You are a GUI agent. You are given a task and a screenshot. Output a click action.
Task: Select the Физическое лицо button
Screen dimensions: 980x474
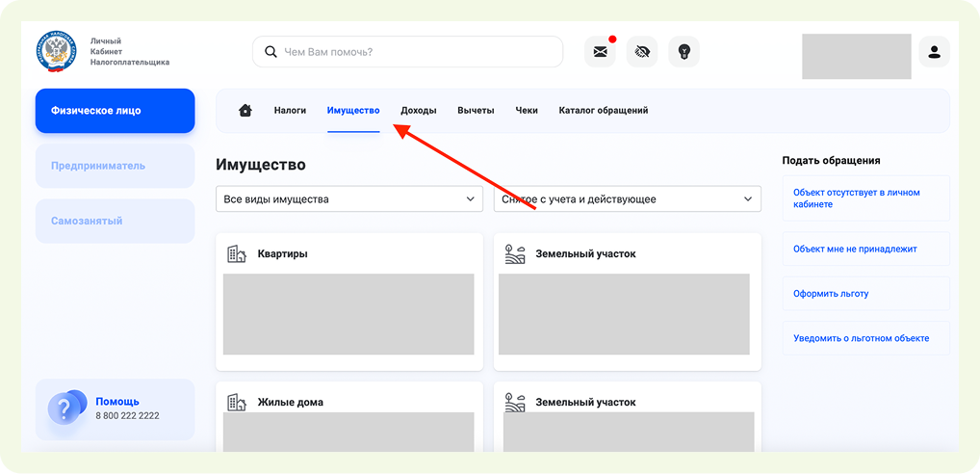click(115, 111)
